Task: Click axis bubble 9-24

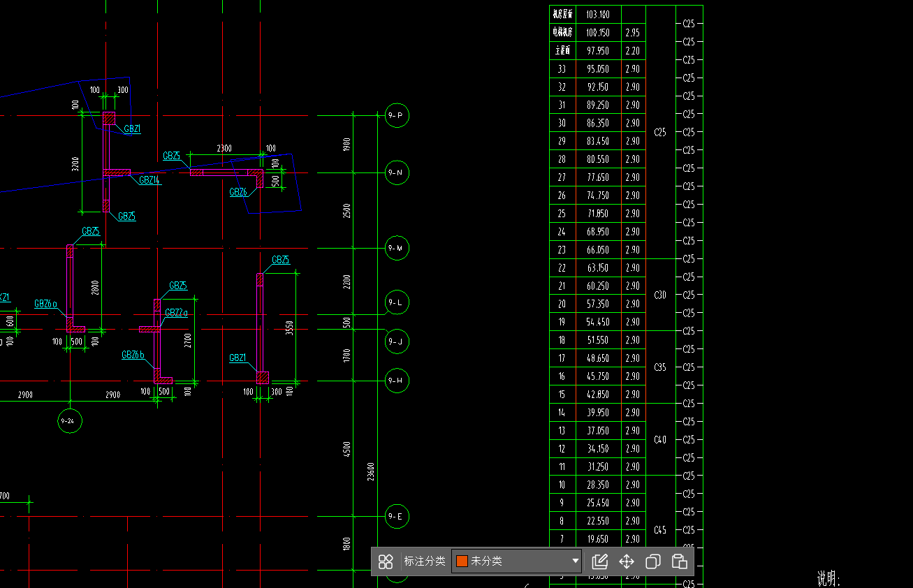Action: [70, 421]
